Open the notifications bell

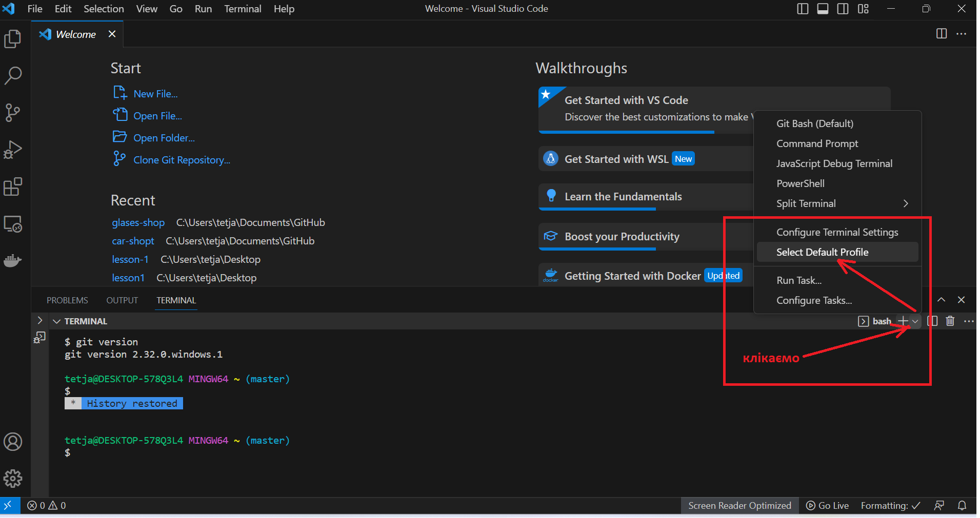pos(962,506)
